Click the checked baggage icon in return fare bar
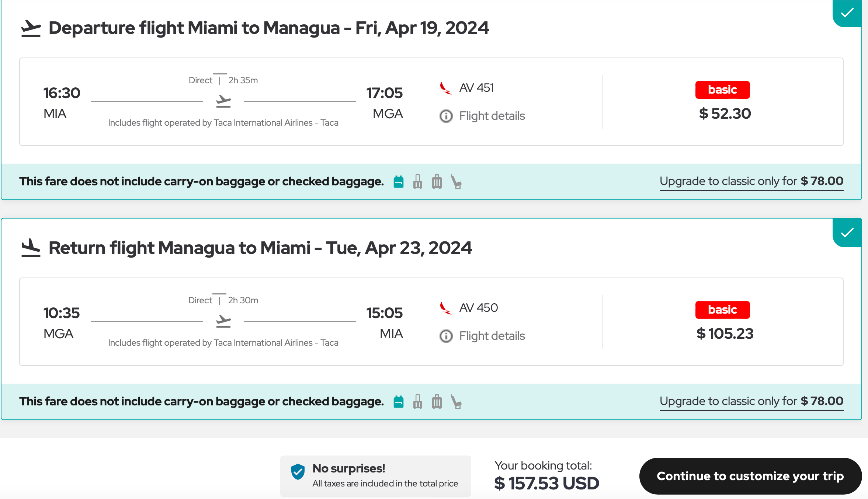The height and width of the screenshot is (499, 868). tap(437, 402)
